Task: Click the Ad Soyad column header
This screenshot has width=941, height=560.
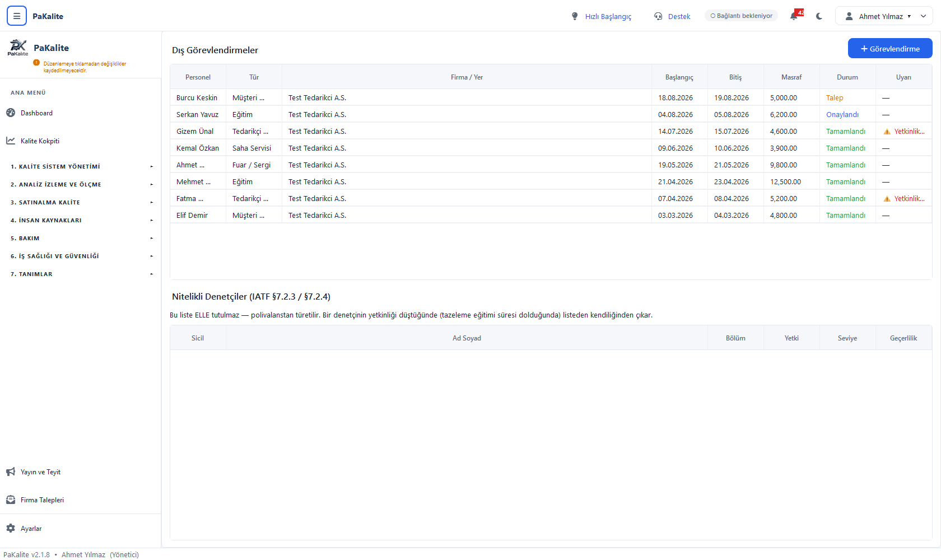Action: 467,338
